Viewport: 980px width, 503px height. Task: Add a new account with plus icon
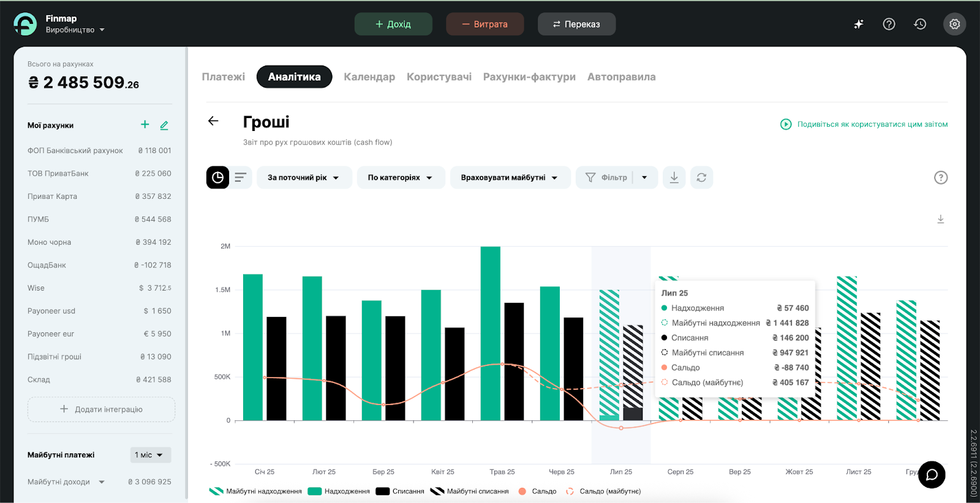[145, 124]
